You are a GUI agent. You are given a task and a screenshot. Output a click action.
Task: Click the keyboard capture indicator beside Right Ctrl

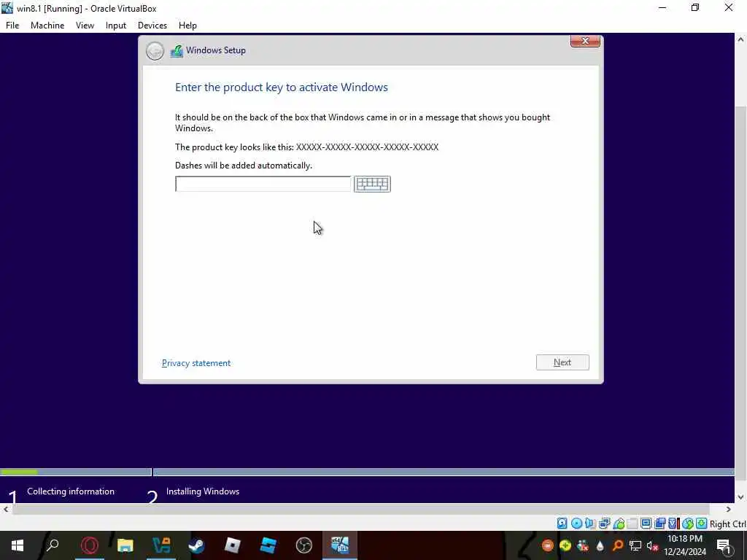click(x=702, y=524)
